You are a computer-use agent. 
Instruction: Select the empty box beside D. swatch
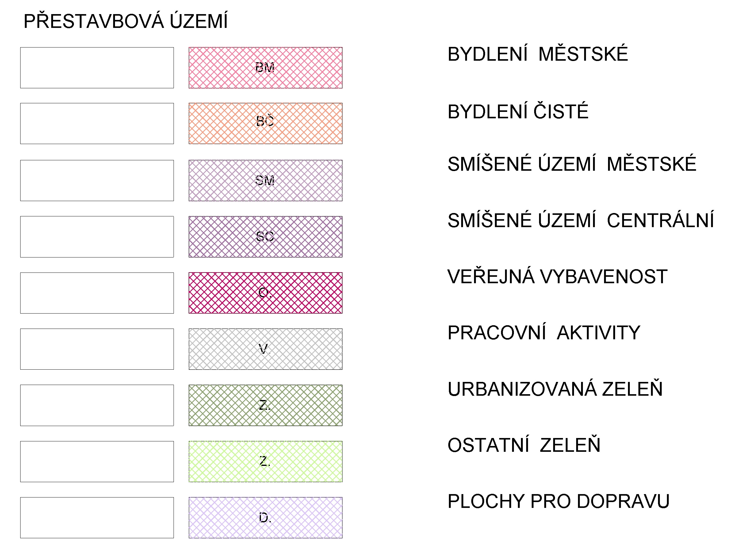97,518
